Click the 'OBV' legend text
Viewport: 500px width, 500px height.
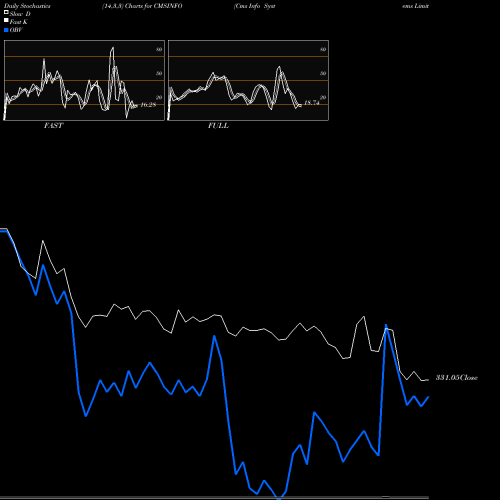pyautogui.click(x=16, y=30)
